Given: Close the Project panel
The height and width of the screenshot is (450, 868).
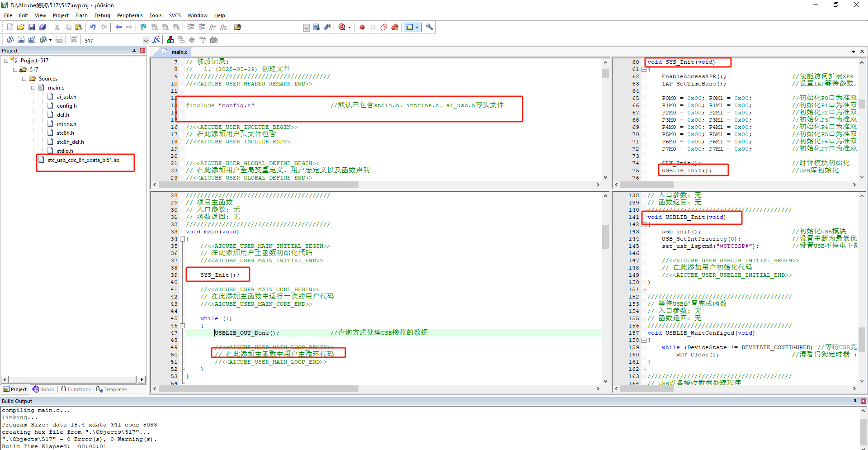Looking at the screenshot, I should (x=142, y=51).
